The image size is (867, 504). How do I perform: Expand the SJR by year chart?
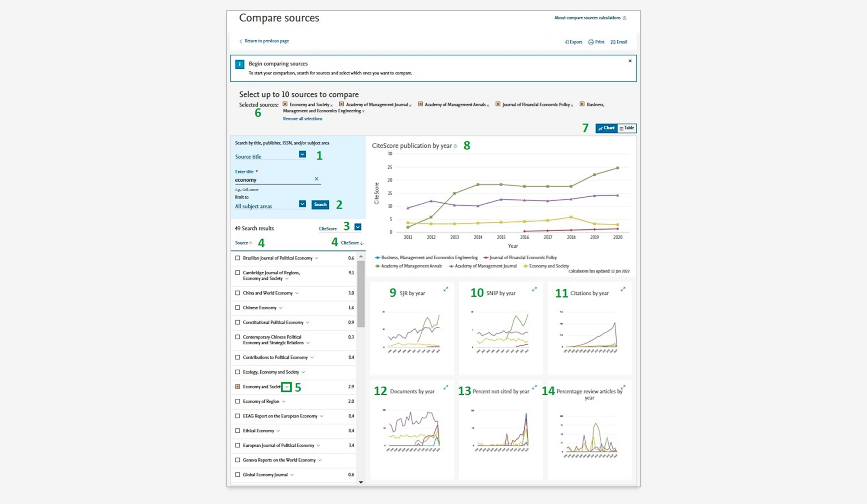(x=446, y=289)
